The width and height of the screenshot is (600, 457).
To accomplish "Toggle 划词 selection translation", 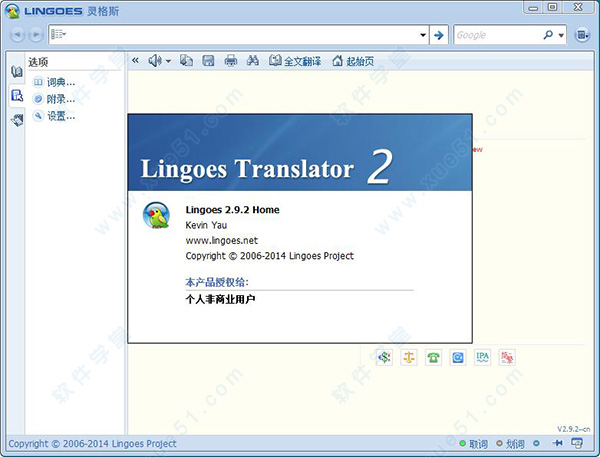I will click(510, 444).
